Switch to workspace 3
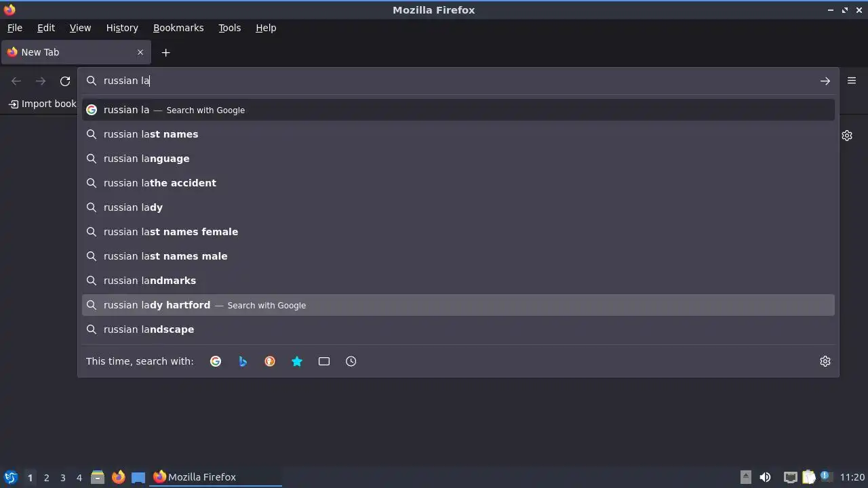 click(x=62, y=477)
